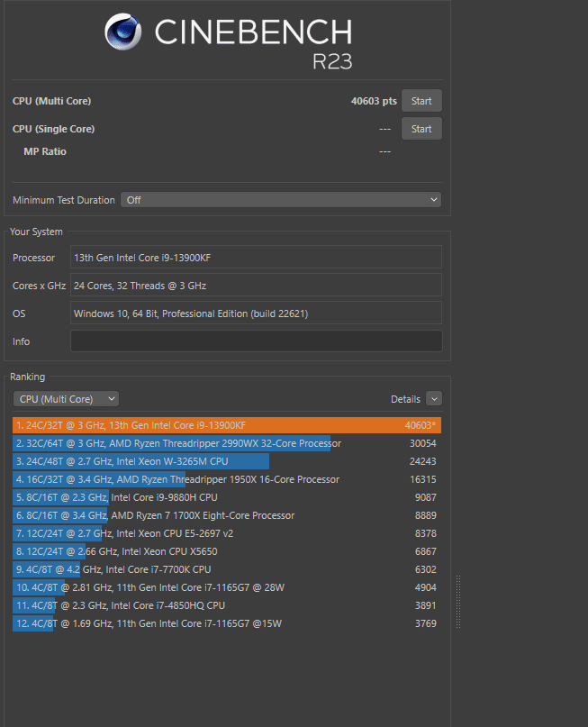588x727 pixels.
Task: Click the Info text field
Action: click(x=257, y=341)
